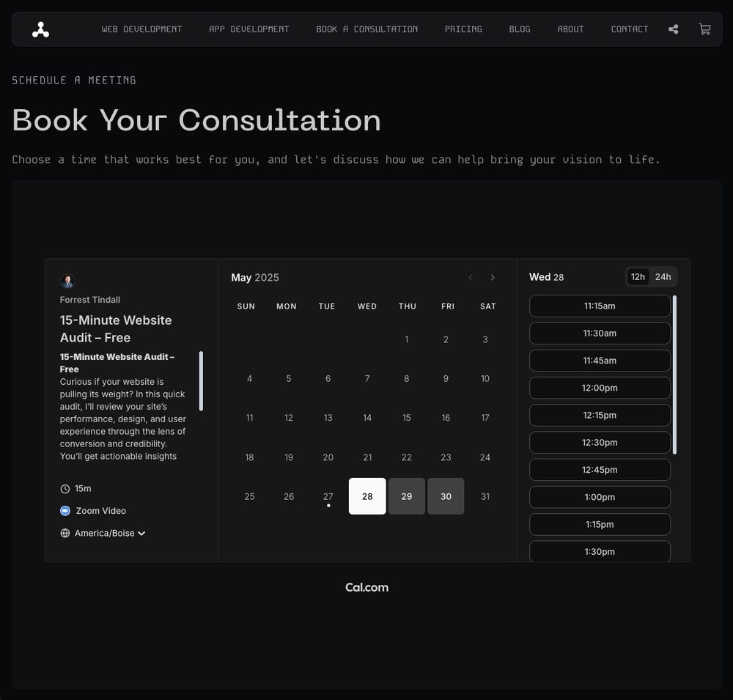The image size is (733, 700).
Task: Go to previous month arrow
Action: click(x=471, y=278)
